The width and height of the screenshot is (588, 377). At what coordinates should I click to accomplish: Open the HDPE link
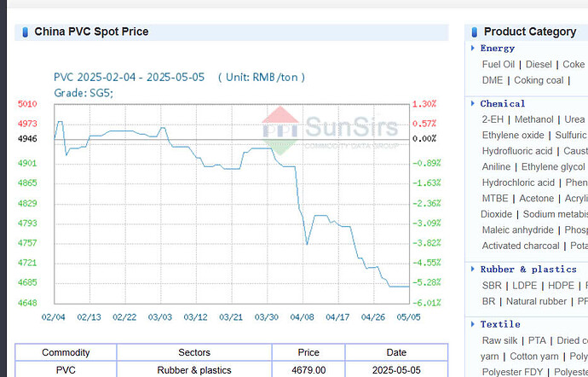[561, 286]
